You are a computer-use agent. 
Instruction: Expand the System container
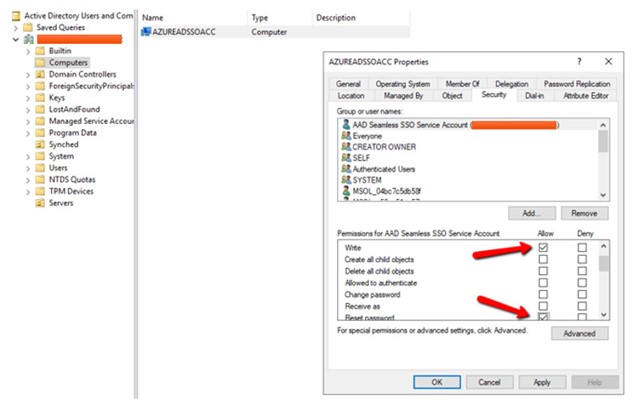28,157
